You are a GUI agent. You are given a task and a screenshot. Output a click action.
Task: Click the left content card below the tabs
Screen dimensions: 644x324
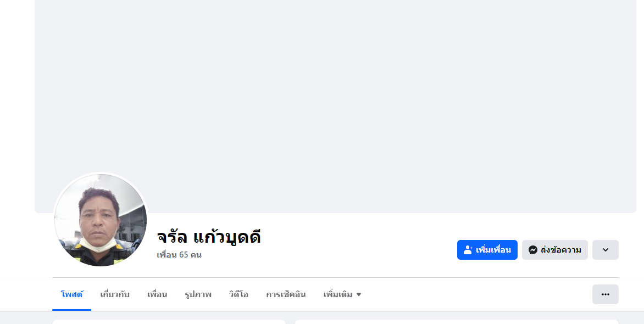click(169, 322)
